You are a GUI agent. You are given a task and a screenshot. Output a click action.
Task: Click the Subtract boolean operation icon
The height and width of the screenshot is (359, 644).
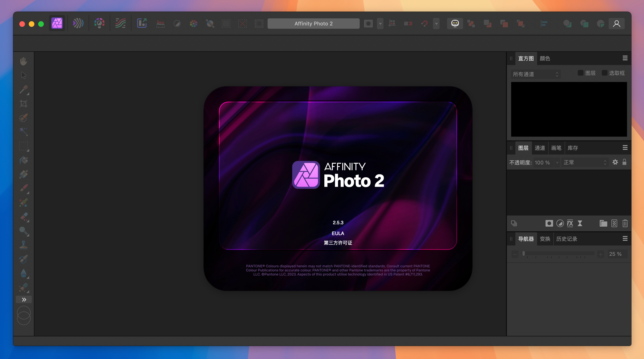tap(584, 24)
